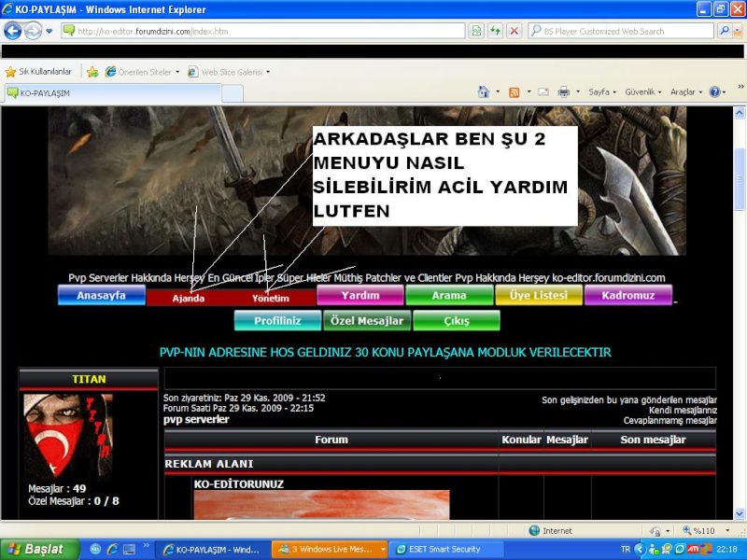
Task: Open the Özel Mesajlar button
Action: pyautogui.click(x=367, y=320)
